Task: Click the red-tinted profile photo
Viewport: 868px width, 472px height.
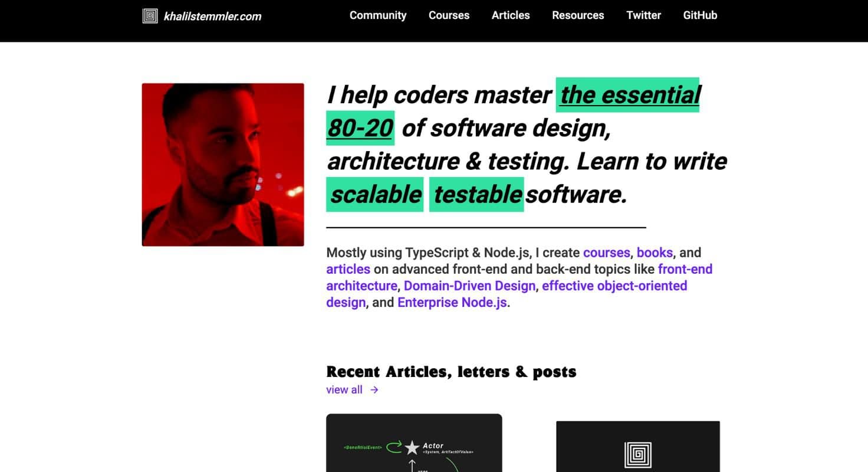Action: [223, 165]
